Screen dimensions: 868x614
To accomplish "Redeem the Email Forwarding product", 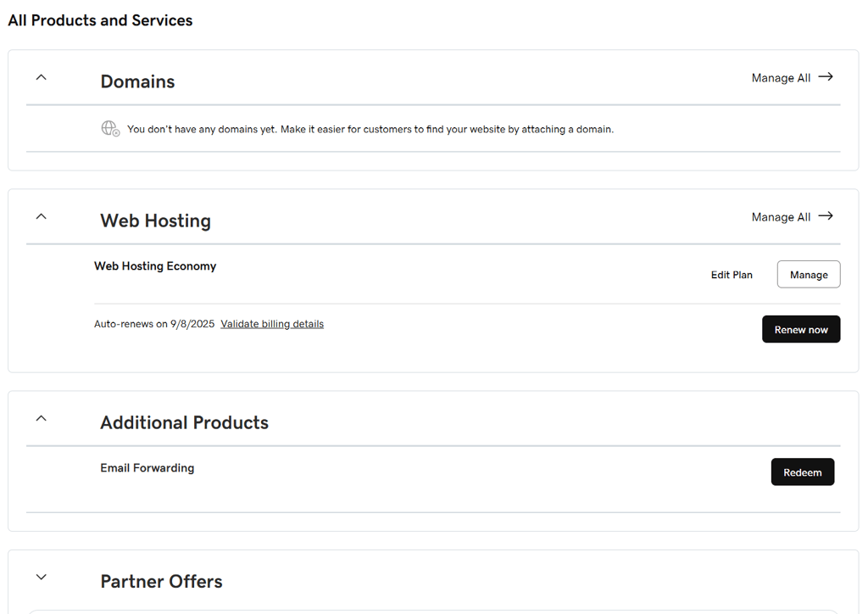I will pyautogui.click(x=802, y=472).
